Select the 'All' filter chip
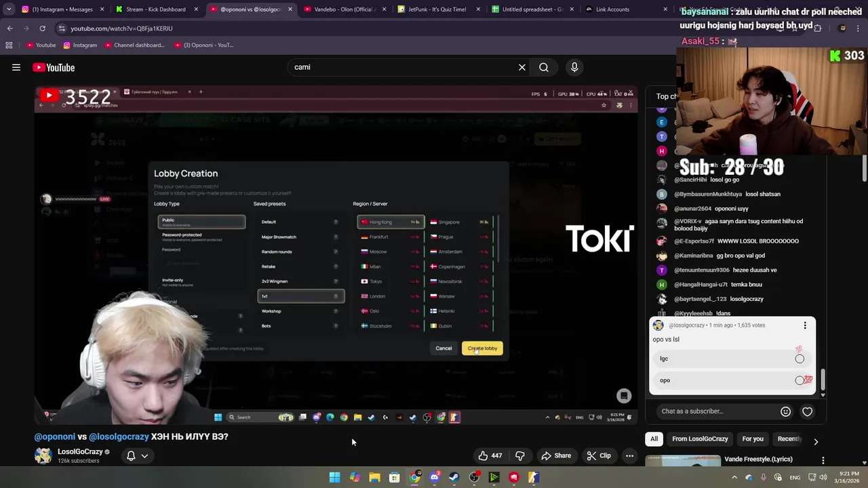The image size is (868, 488). tap(654, 439)
